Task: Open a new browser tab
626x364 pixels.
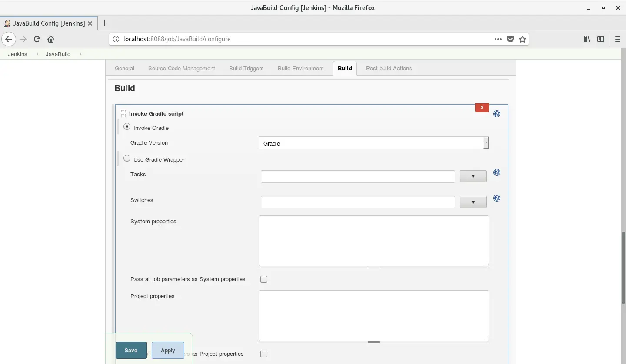Action: tap(104, 23)
